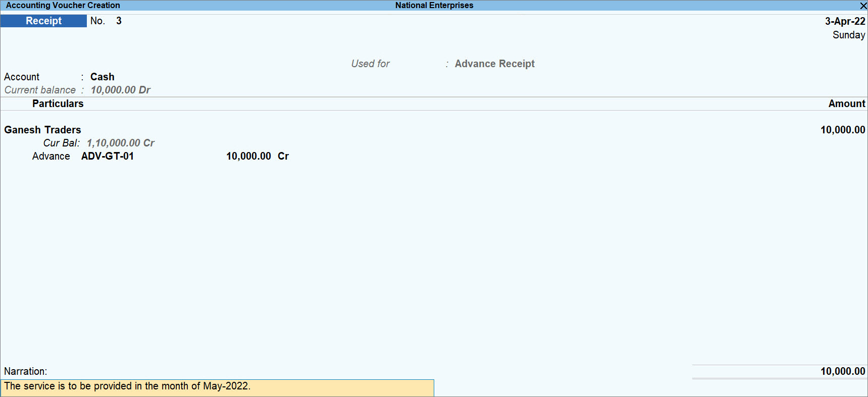The image size is (868, 397).
Task: Click the voucher date 3-Apr-22
Action: pos(845,21)
